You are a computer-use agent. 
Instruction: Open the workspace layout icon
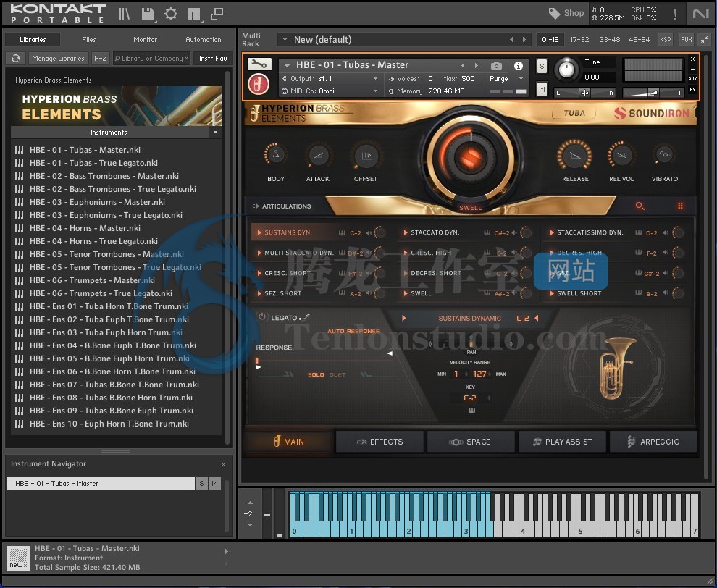coord(194,14)
